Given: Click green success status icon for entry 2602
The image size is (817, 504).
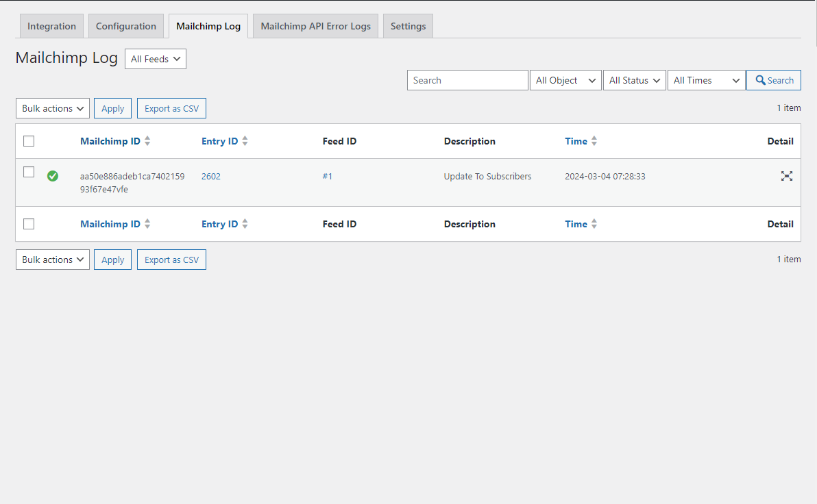Looking at the screenshot, I should (x=53, y=176).
